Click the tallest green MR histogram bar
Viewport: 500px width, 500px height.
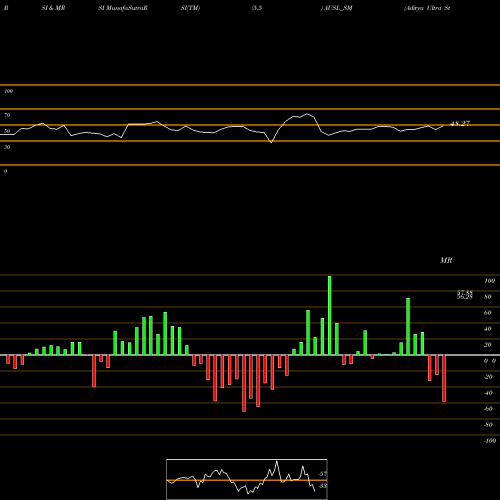(330, 315)
